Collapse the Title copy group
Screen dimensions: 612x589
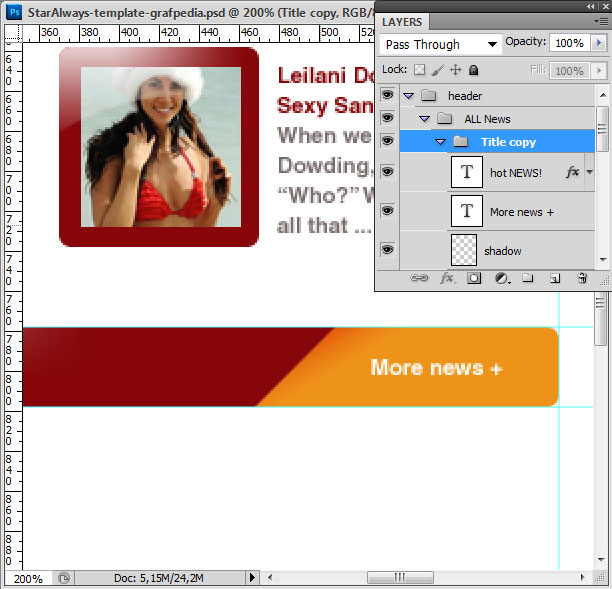point(440,142)
